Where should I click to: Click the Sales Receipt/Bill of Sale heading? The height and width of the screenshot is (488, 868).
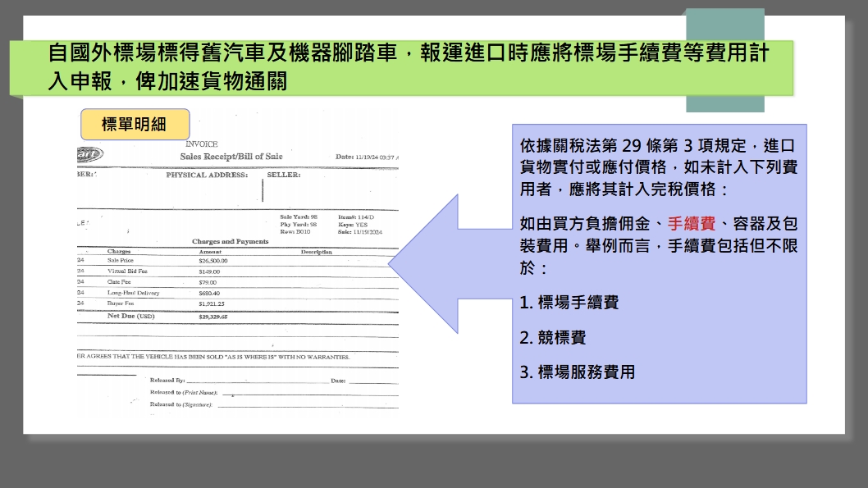(231, 157)
